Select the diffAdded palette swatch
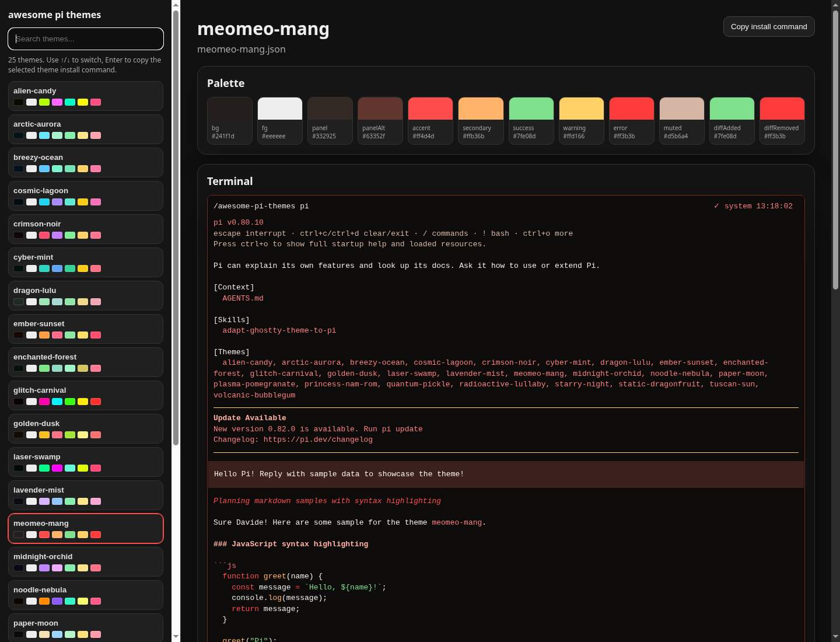840x642 pixels. (x=732, y=120)
